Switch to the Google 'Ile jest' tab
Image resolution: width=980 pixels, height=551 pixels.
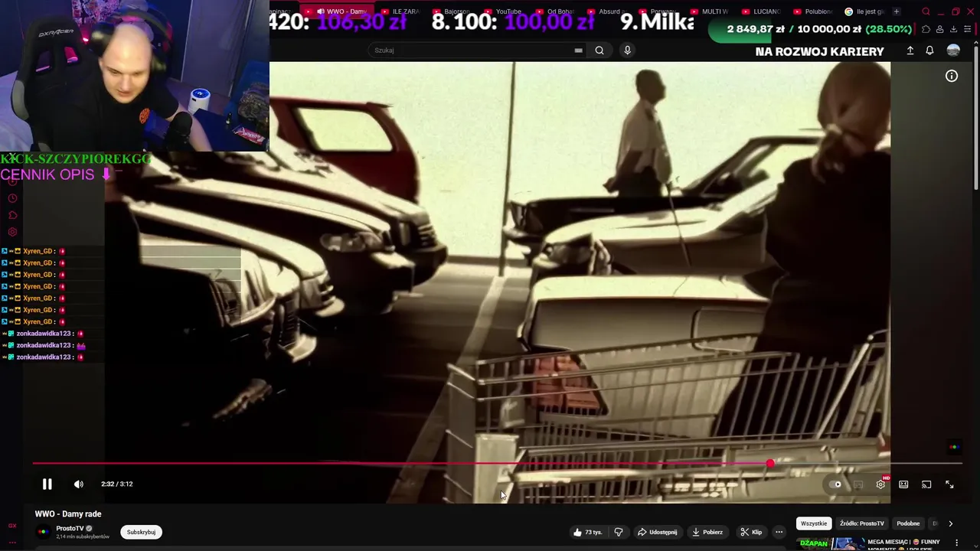point(864,11)
